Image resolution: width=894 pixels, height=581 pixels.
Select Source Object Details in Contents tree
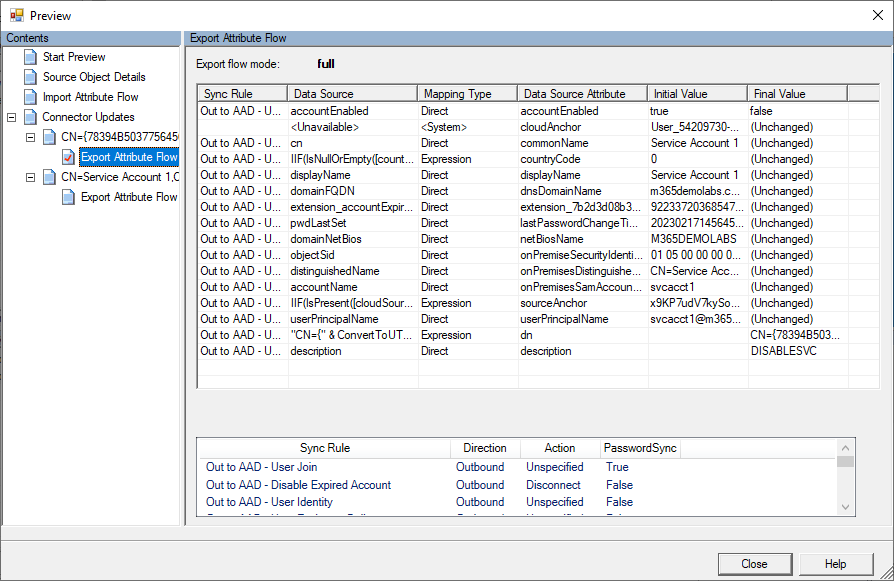pos(94,77)
